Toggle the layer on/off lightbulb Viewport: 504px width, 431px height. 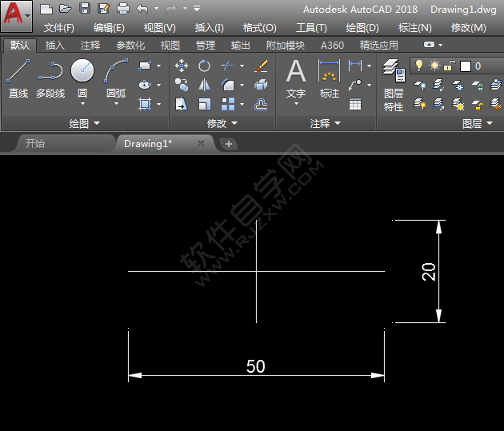pos(418,66)
